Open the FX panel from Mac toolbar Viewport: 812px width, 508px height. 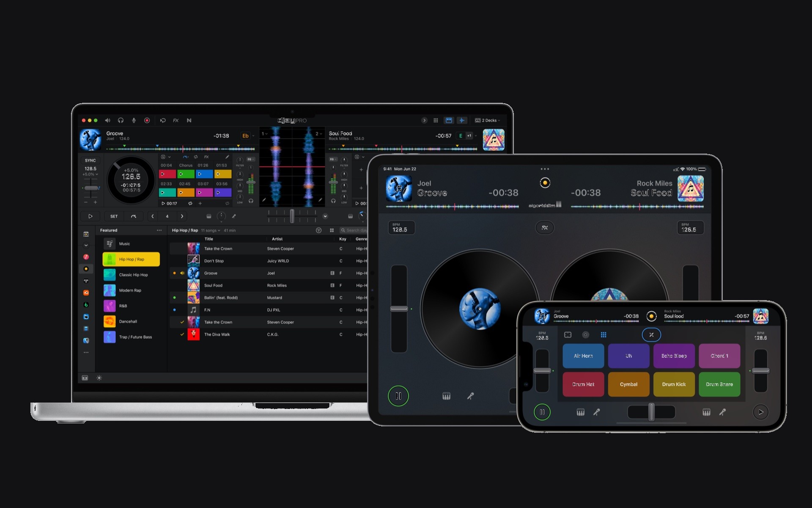(x=176, y=121)
